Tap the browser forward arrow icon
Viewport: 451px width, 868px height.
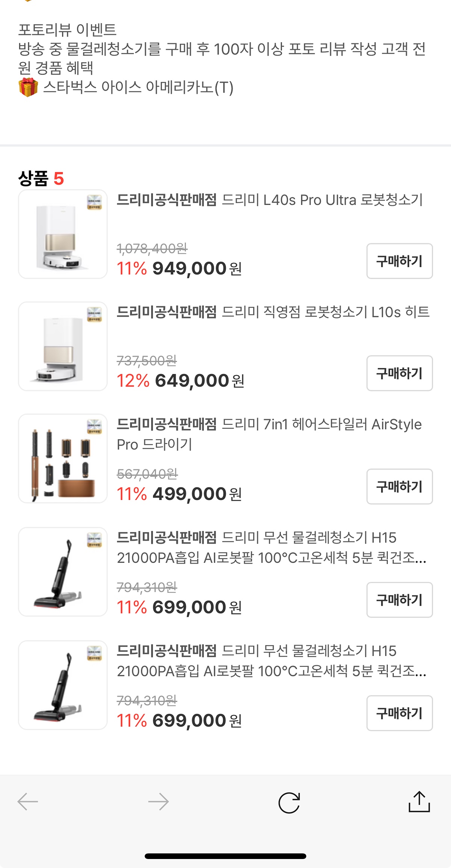(x=158, y=802)
